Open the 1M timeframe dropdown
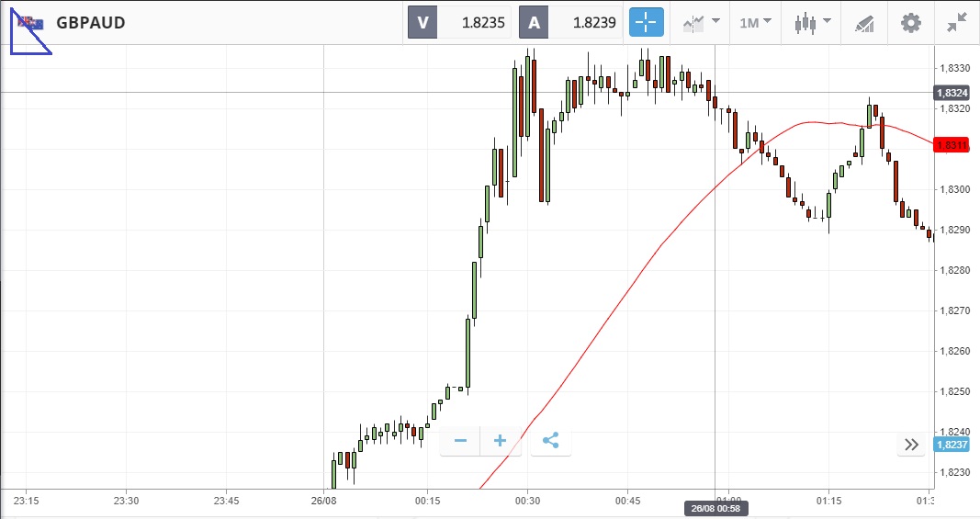Image resolution: width=980 pixels, height=519 pixels. (x=755, y=23)
